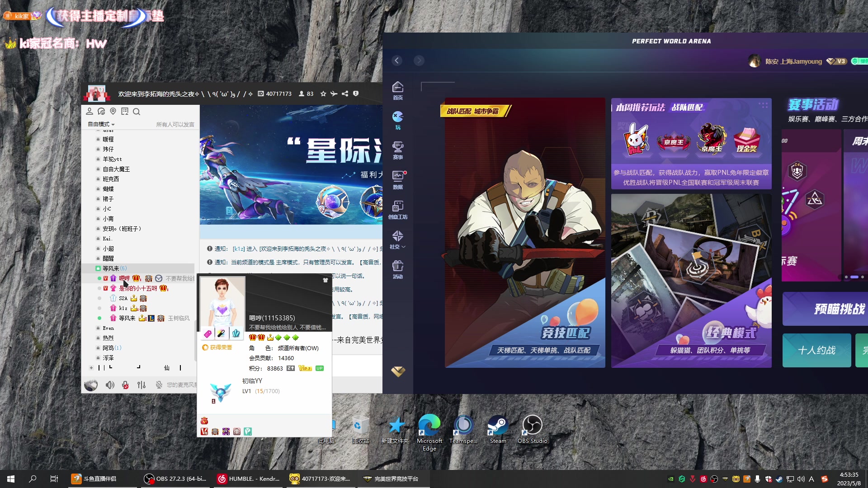
Task: Open the 本周推荐玩法 战队匹配 banner
Action: [691, 143]
